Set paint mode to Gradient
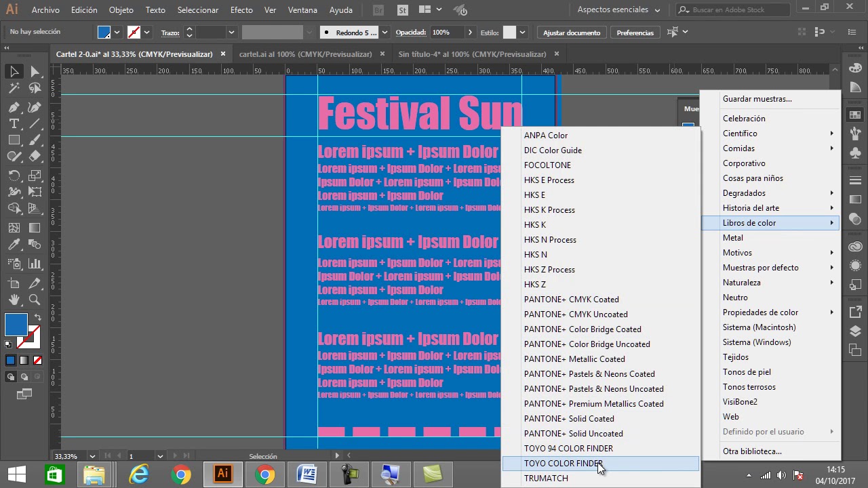Viewport: 868px width, 488px height. (x=24, y=361)
